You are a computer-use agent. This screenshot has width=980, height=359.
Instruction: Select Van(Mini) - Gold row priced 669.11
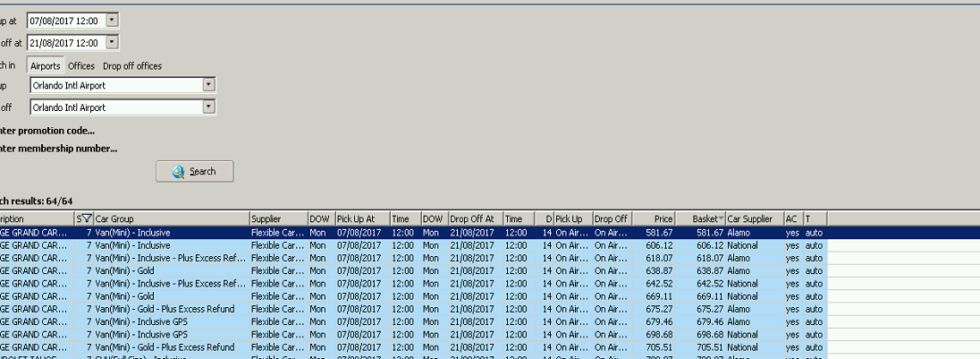click(x=414, y=295)
